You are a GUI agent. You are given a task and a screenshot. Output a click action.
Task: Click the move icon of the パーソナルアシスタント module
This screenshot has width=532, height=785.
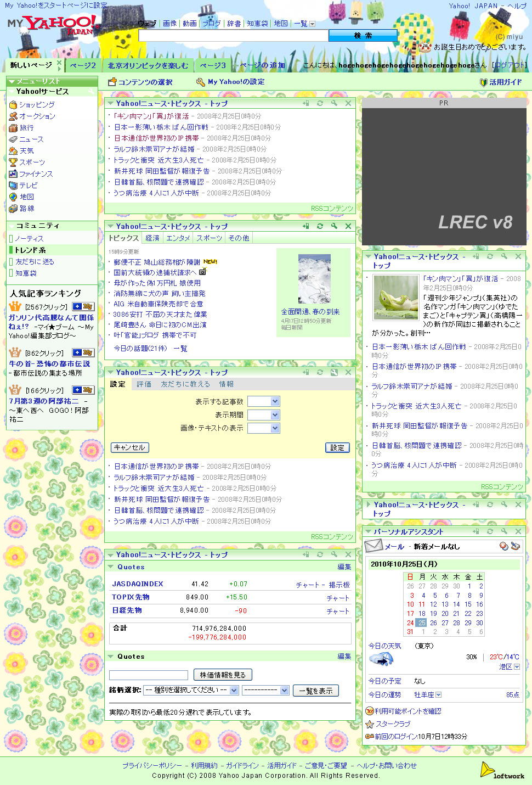point(476,531)
